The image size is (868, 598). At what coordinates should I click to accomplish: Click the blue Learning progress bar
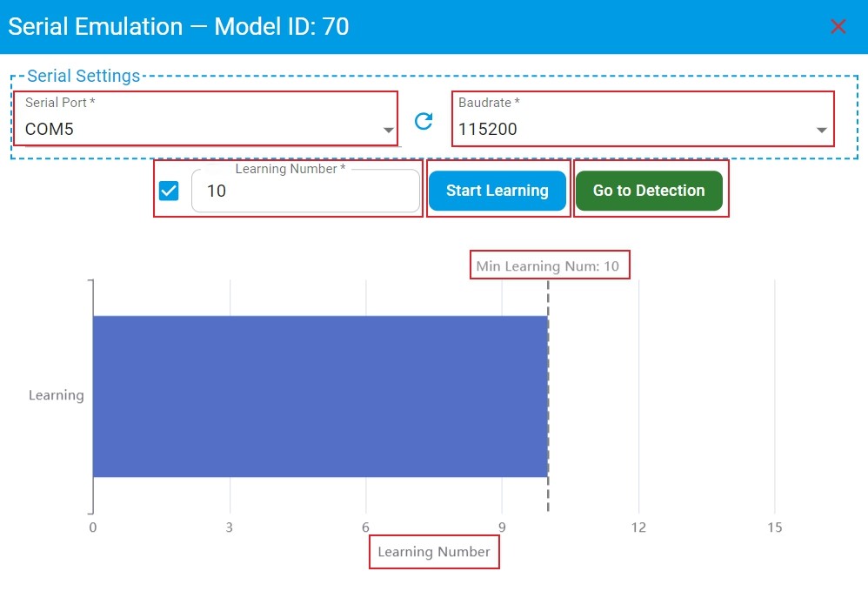(x=320, y=396)
